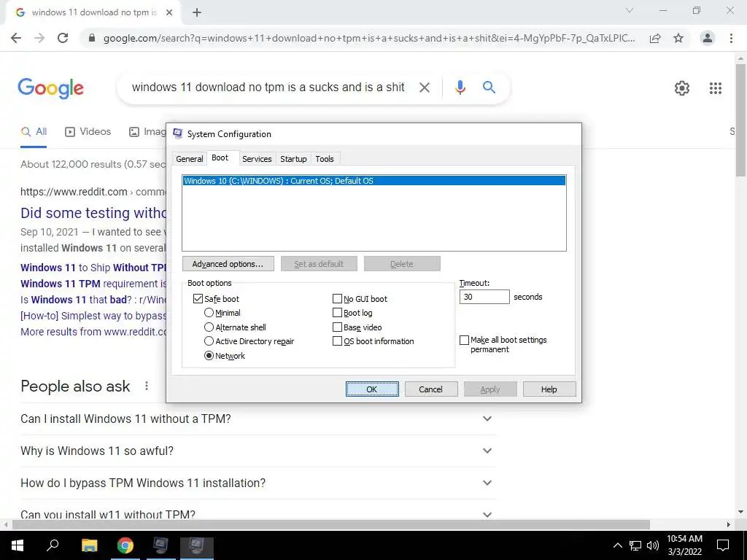
Task: Click the Advanced options button
Action: tap(228, 264)
